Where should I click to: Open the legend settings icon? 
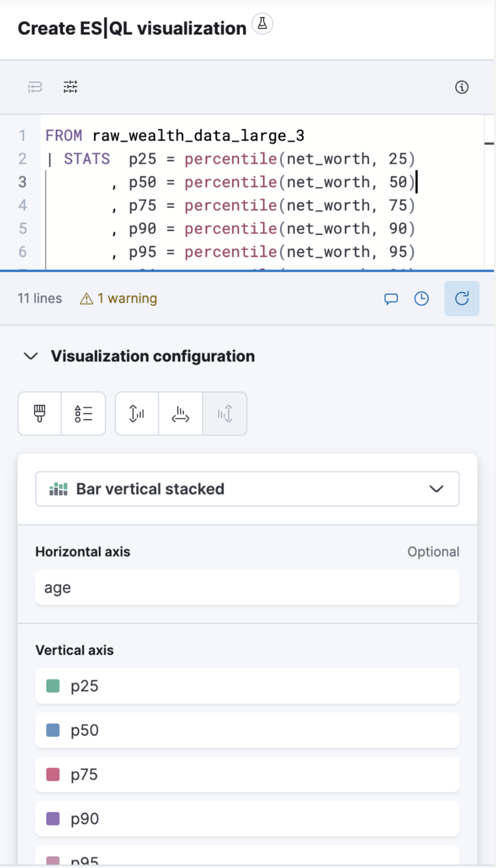pyautogui.click(x=83, y=414)
